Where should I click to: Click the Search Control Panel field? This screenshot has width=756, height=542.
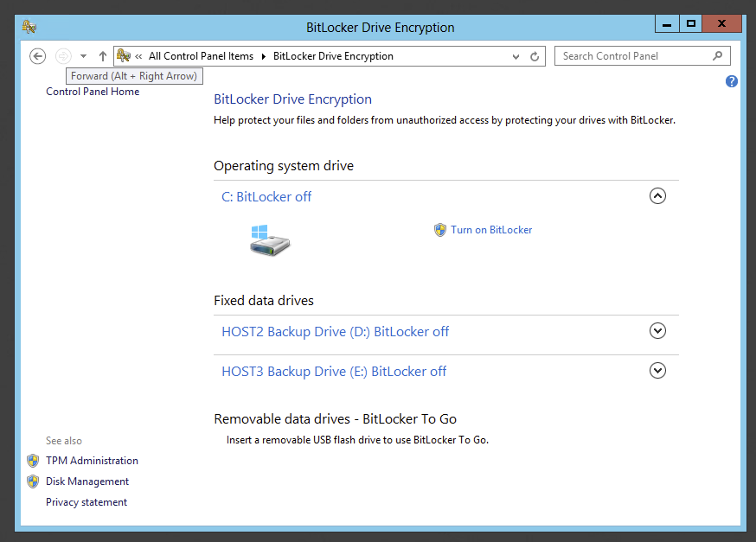coord(633,56)
